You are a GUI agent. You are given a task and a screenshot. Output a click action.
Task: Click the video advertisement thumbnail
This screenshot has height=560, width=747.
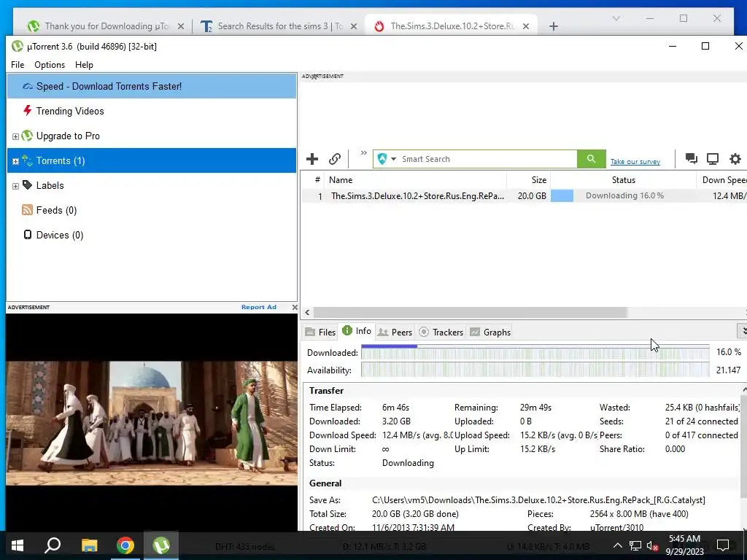152,423
